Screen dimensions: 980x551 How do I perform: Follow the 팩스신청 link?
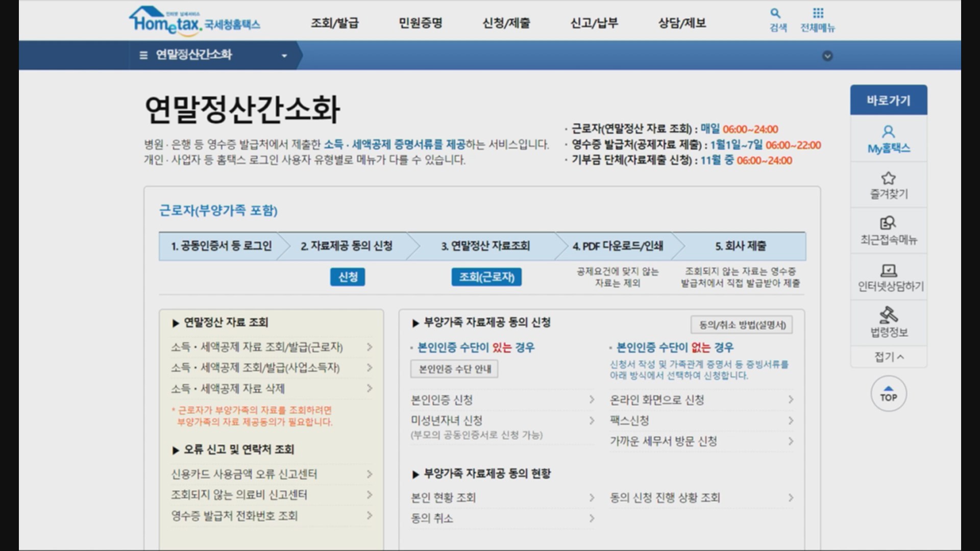[x=628, y=420]
